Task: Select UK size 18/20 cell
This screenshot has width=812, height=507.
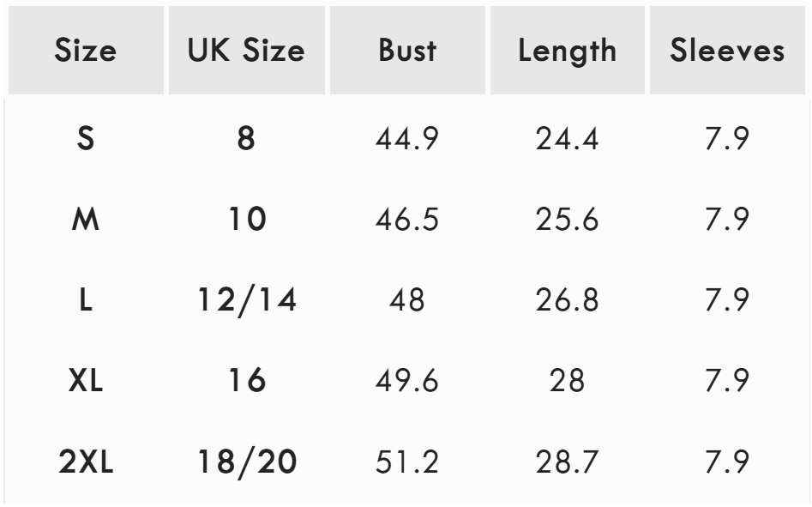Action: click(246, 463)
